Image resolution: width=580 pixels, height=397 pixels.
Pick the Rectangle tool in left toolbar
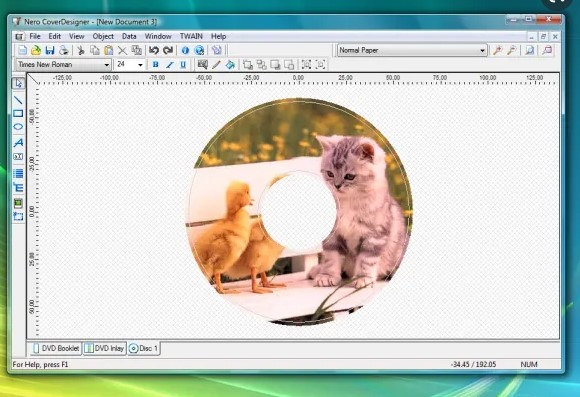point(18,113)
